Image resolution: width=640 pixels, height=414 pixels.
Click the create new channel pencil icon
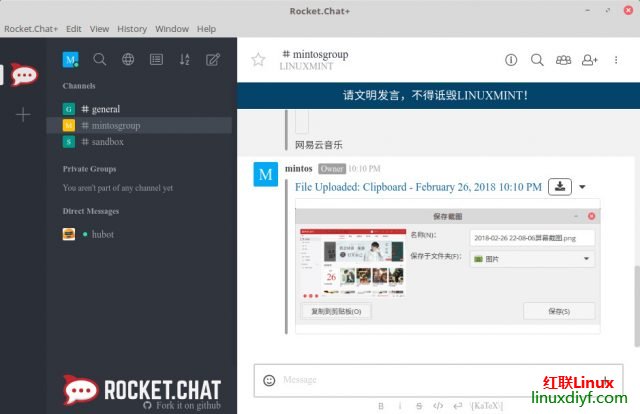pos(212,60)
